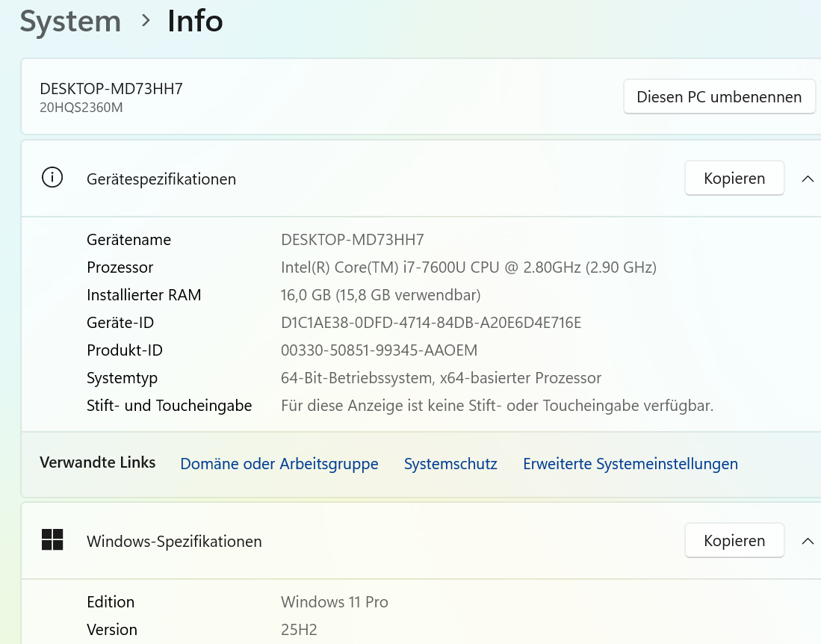Click the keine Stift- oder Toucheingabe text
This screenshot has width=821, height=644.
pos(498,406)
